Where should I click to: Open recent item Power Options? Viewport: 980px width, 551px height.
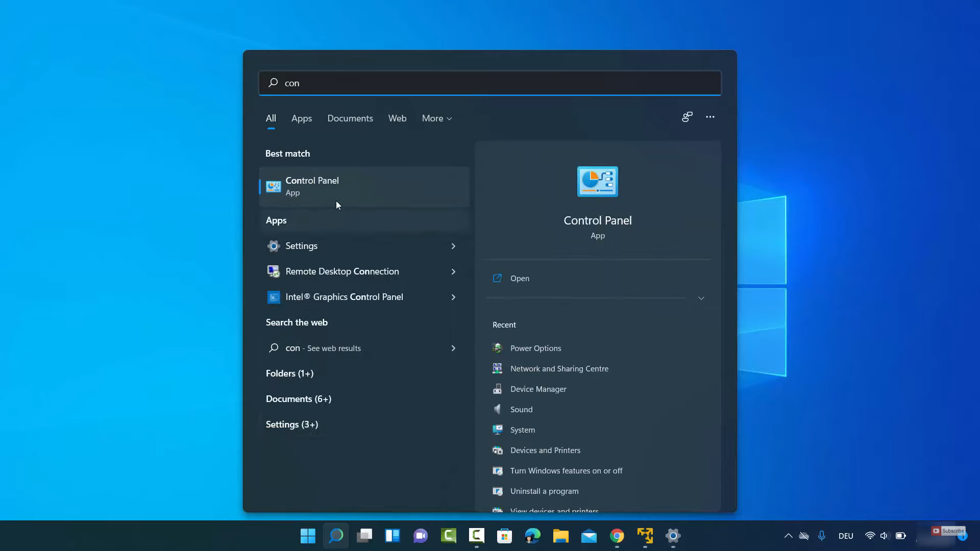(x=535, y=348)
